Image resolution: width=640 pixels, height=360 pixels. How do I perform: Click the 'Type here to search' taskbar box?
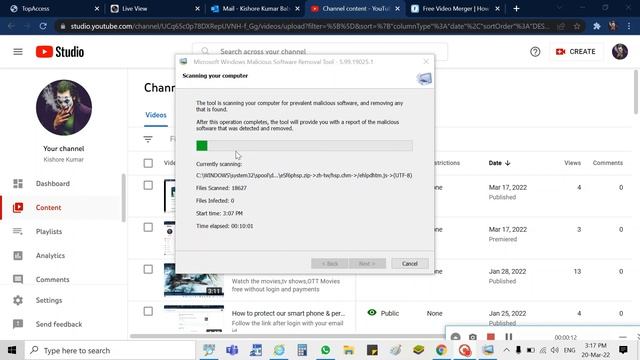pyautogui.click(x=110, y=350)
